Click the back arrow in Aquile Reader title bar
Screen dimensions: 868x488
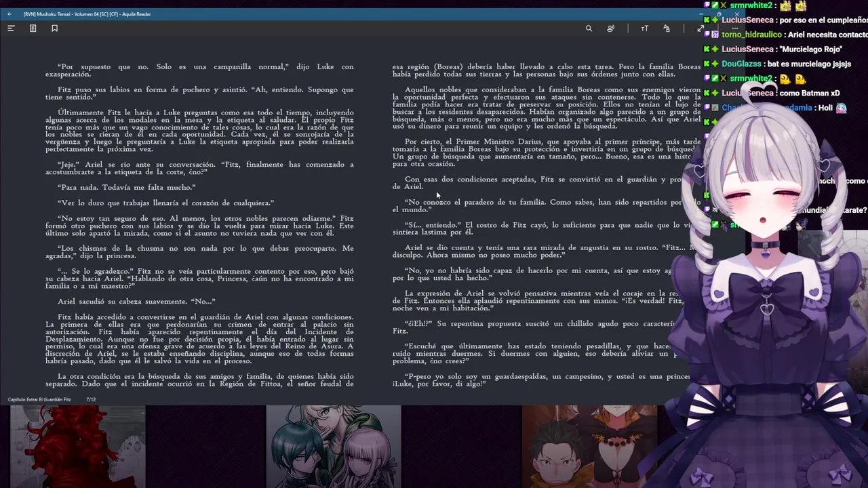click(9, 14)
